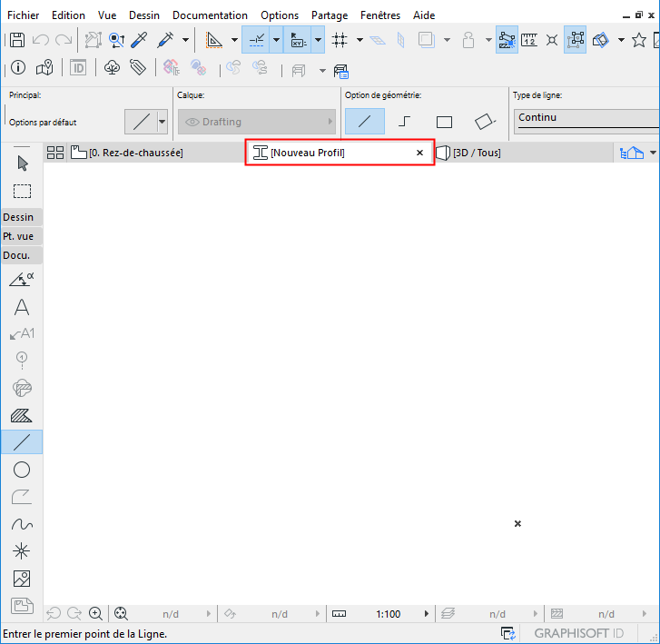Click the tag label icon
This screenshot has width=660, height=644.
tap(138, 67)
